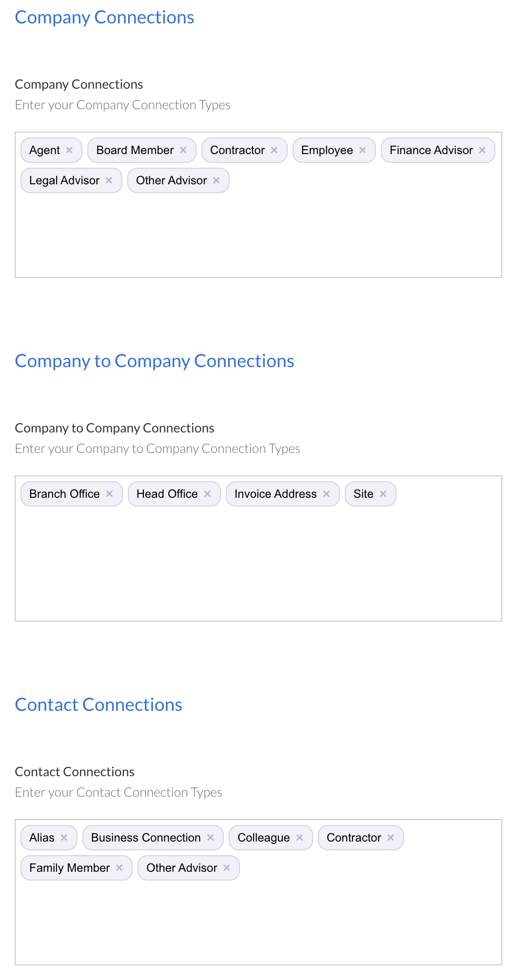The height and width of the screenshot is (980, 514).
Task: Remove the Board Member tag
Action: 183,150
